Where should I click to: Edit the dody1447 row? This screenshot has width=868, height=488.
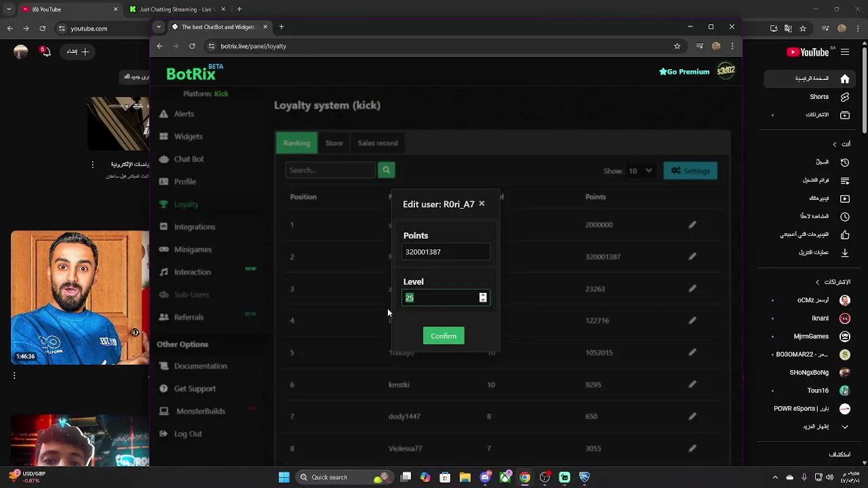692,416
